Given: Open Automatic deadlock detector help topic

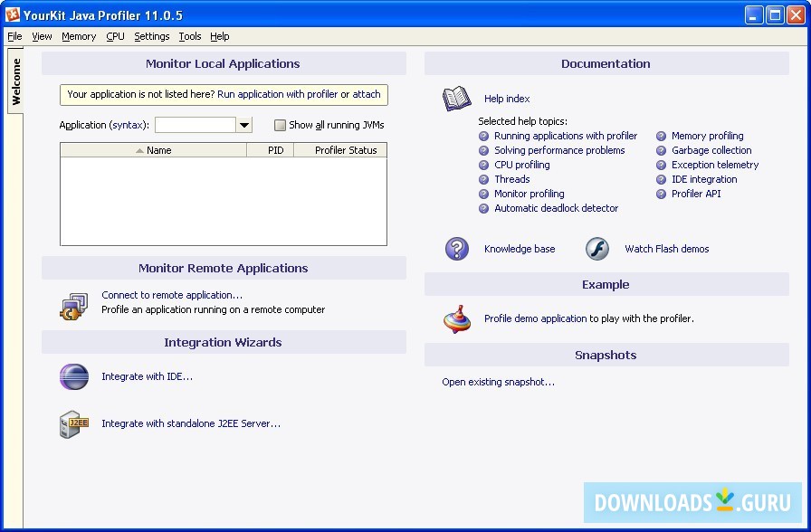Looking at the screenshot, I should point(556,208).
